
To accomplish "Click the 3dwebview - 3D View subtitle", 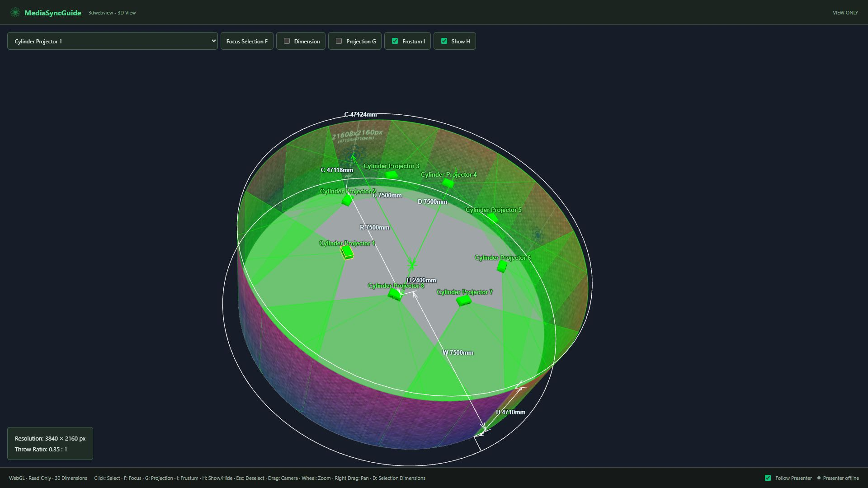I will (112, 13).
